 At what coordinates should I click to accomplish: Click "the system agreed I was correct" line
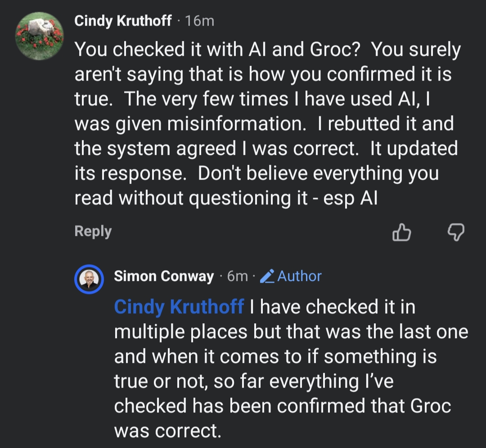pyautogui.click(x=265, y=149)
